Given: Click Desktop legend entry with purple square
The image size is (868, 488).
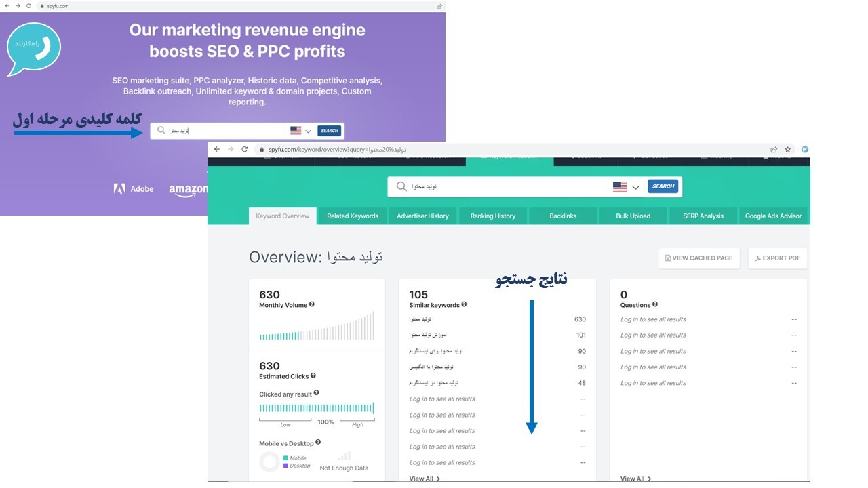Looking at the screenshot, I should coord(297,466).
